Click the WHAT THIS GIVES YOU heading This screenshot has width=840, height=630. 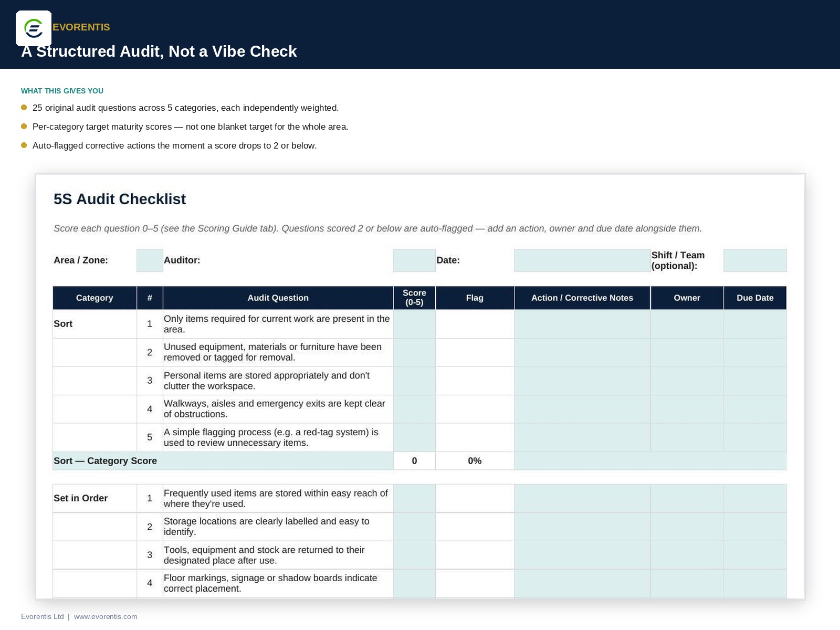click(x=62, y=91)
